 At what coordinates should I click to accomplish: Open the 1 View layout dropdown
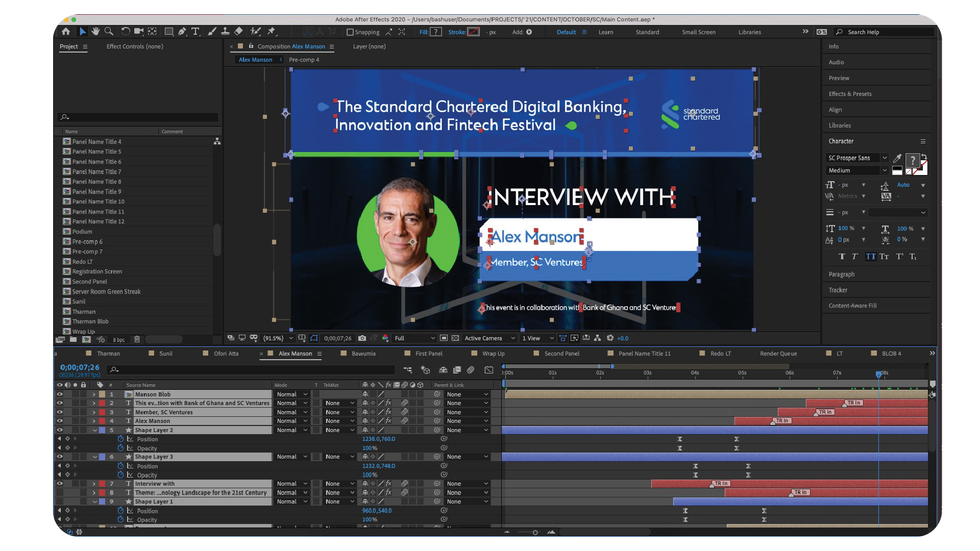pos(537,338)
